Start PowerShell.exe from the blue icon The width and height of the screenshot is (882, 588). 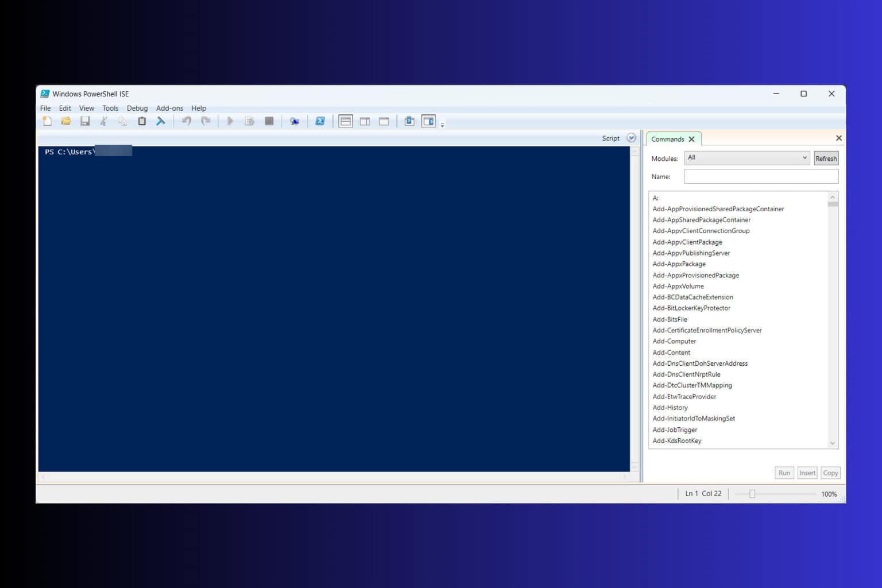(x=320, y=121)
